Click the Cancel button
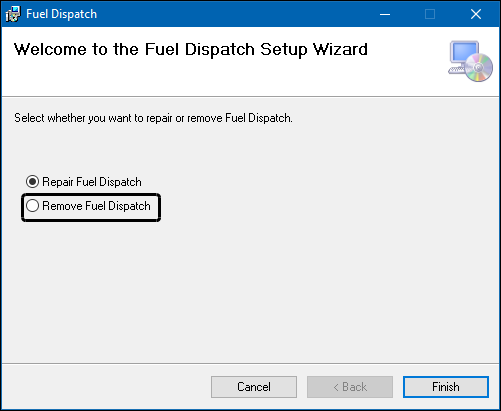501x411 pixels. [254, 387]
